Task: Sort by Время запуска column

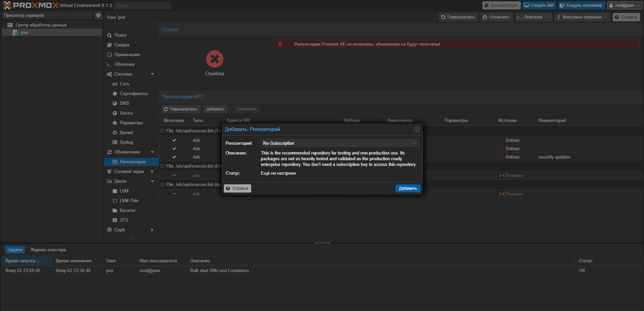Action: pyautogui.click(x=27, y=261)
